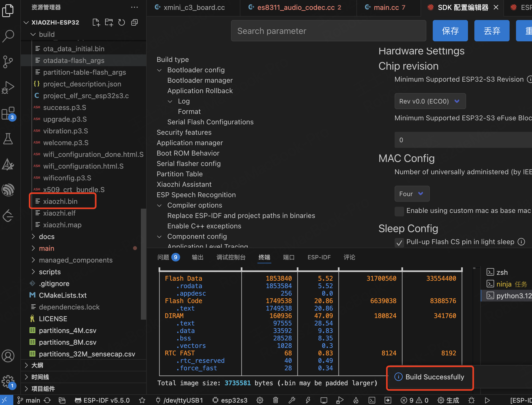Click New File icon in explorer header
Viewport: 532px width, 405px height.
coord(96,22)
